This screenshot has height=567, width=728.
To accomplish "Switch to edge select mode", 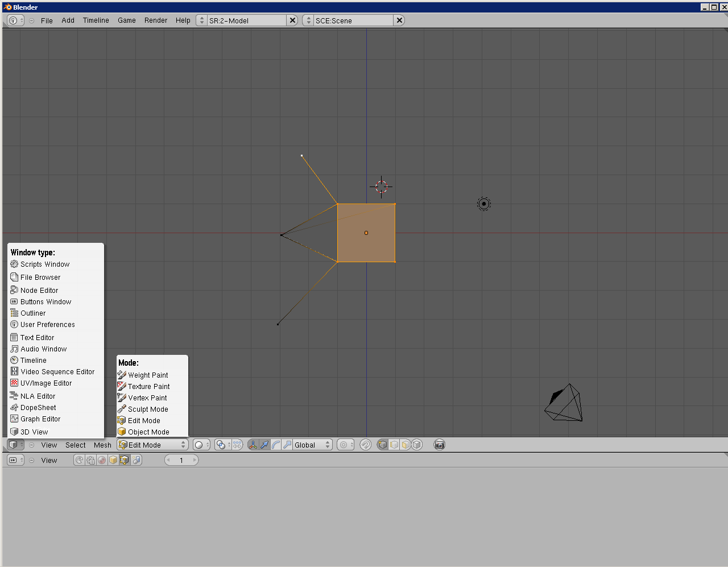I will tap(394, 445).
